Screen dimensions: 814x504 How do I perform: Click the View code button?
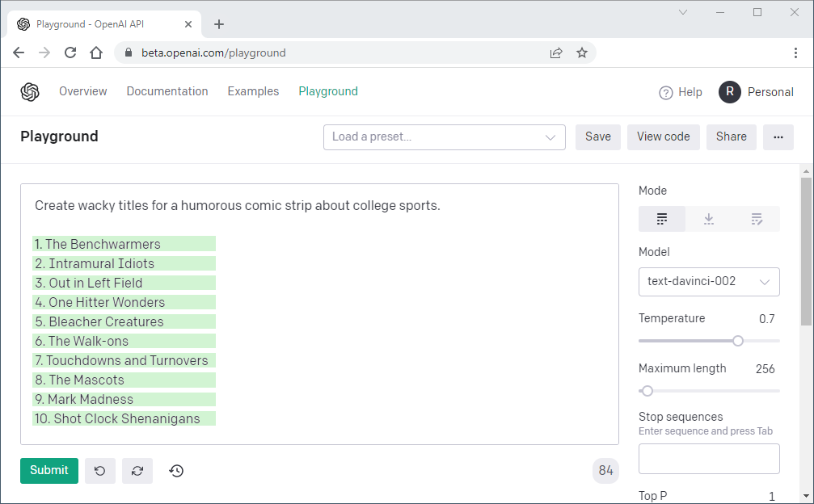pos(664,137)
